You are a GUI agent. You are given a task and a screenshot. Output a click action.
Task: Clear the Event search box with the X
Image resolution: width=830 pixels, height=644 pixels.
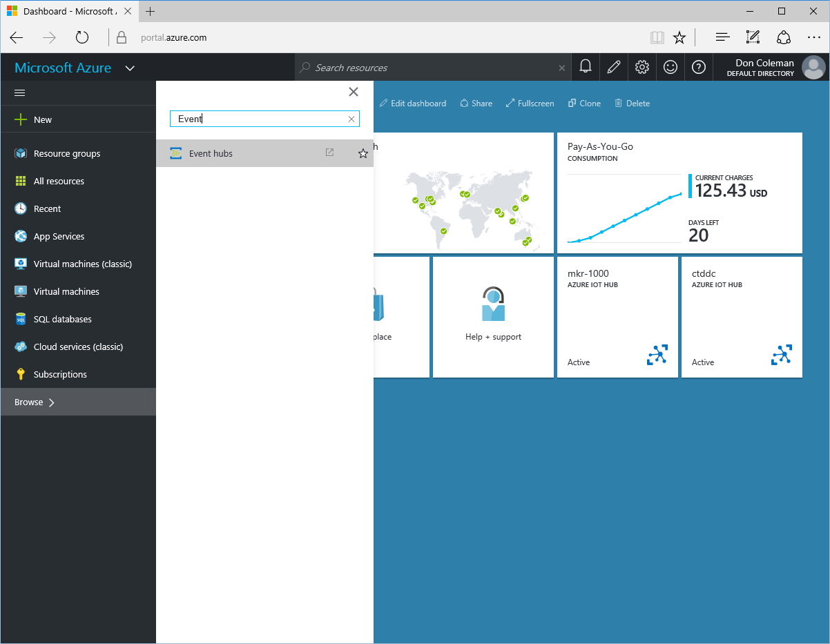(x=351, y=119)
